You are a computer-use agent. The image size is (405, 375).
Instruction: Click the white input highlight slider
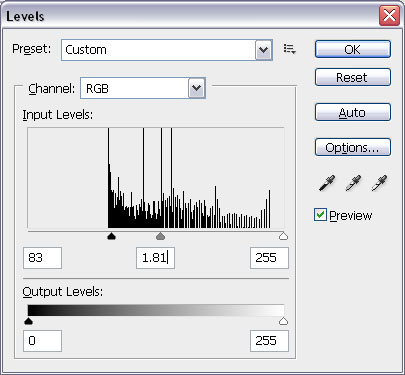tap(283, 236)
